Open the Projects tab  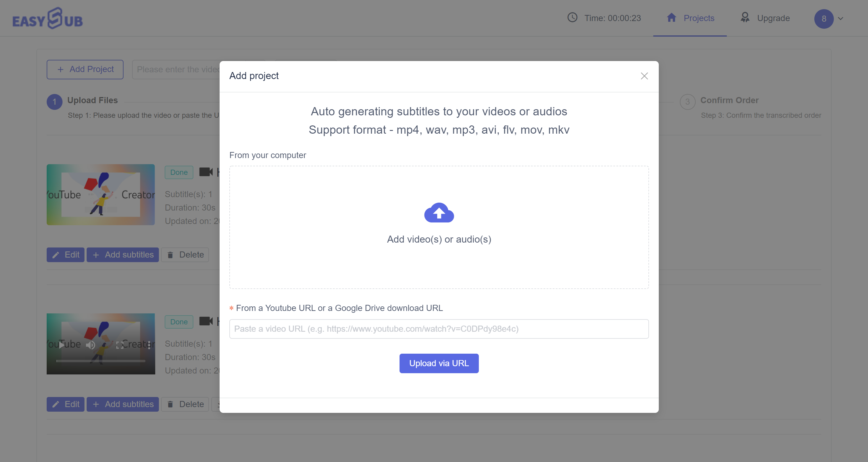(690, 18)
